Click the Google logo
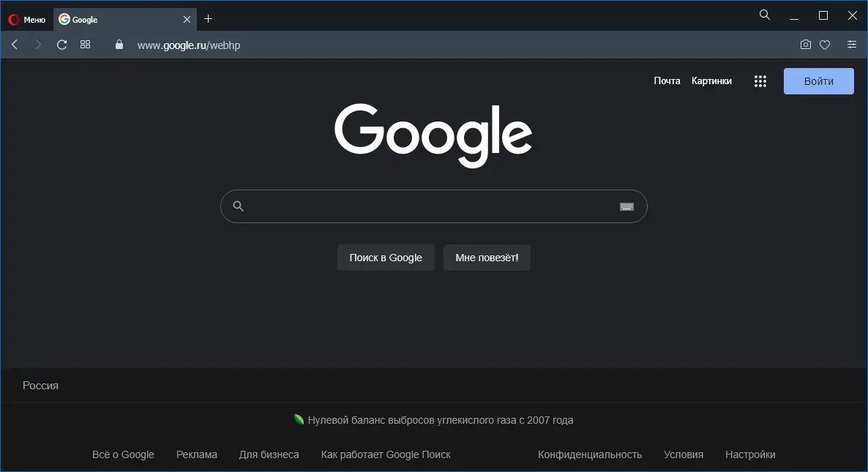Screen dimensions: 868x472 click(x=433, y=135)
